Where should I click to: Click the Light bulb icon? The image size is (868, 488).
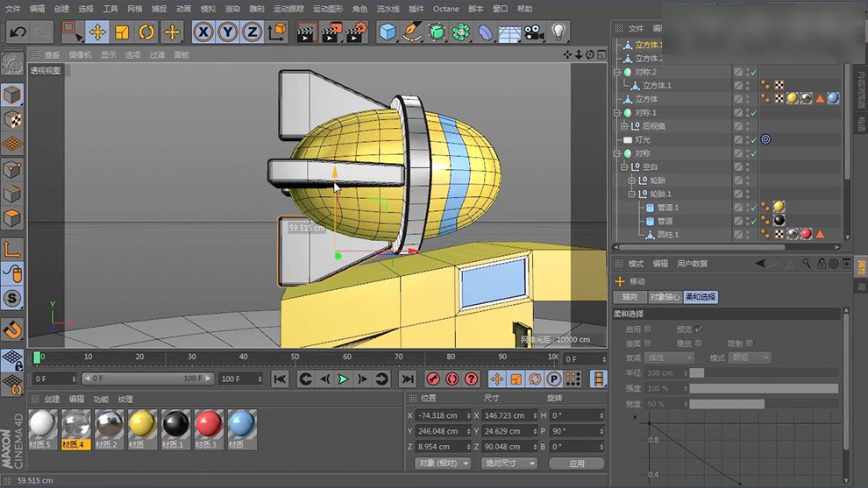tap(559, 32)
